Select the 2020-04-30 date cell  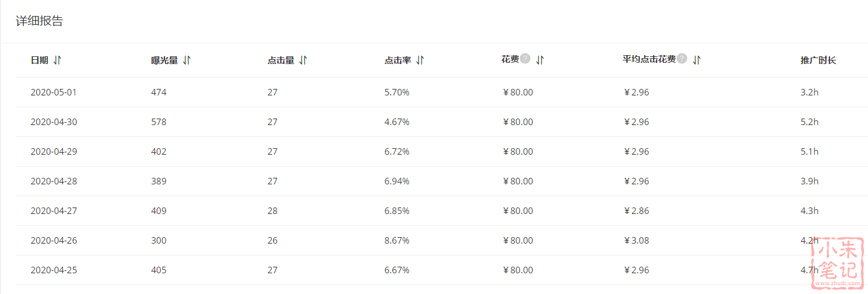point(53,122)
